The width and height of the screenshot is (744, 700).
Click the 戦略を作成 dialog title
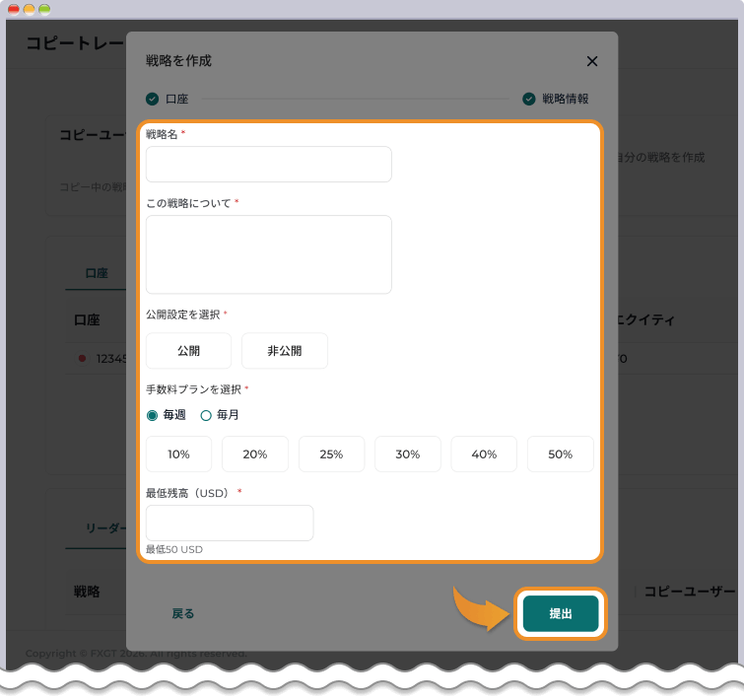click(x=178, y=61)
